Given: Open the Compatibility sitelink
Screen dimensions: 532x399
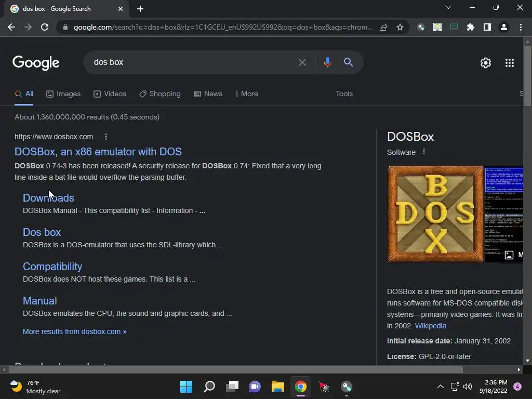Looking at the screenshot, I should click(x=52, y=267).
